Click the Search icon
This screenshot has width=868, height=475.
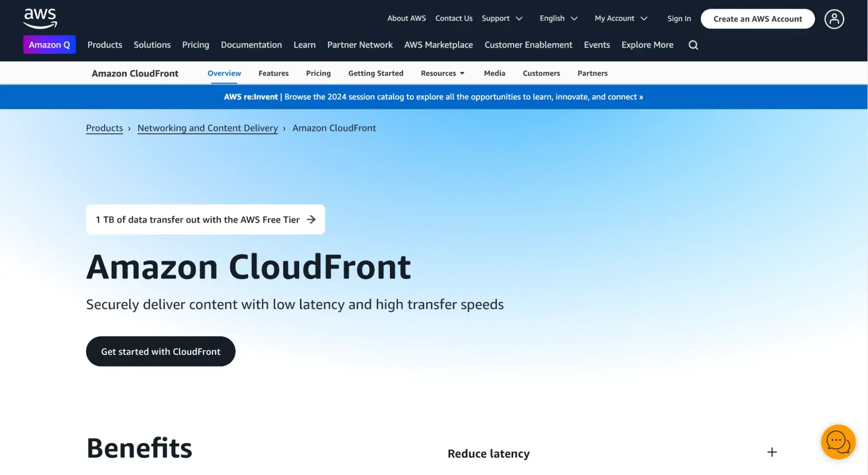click(x=693, y=44)
